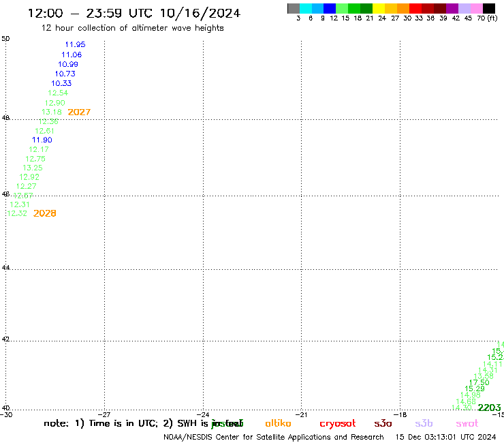
Task: Select the 's3a' satellite legend label
Action: pyautogui.click(x=383, y=423)
